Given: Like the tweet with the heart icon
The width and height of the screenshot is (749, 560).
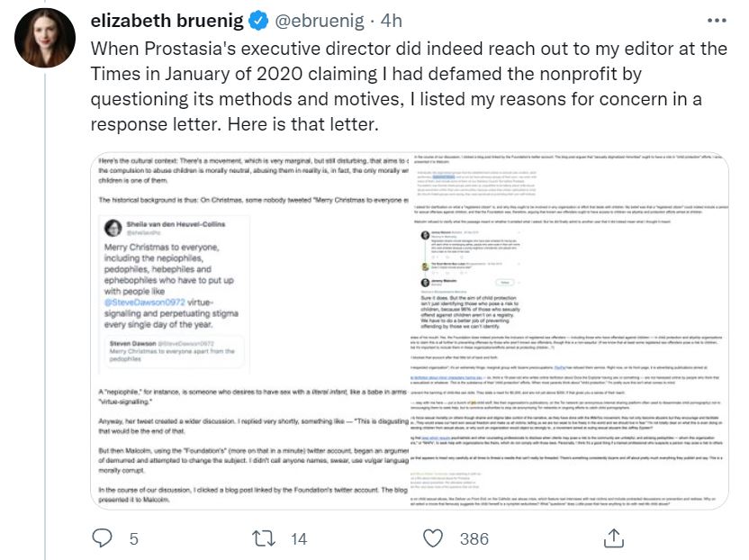Looking at the screenshot, I should point(433,538).
